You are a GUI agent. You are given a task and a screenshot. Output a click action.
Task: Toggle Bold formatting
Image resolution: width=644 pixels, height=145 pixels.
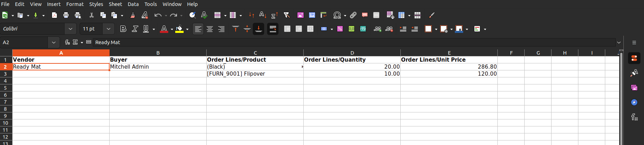tap(123, 29)
